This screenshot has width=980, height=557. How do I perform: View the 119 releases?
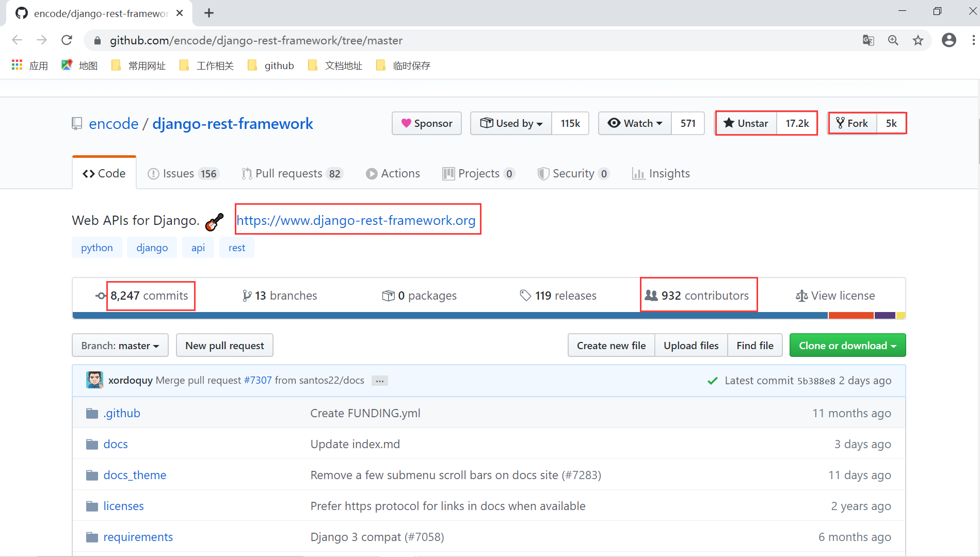(x=558, y=296)
